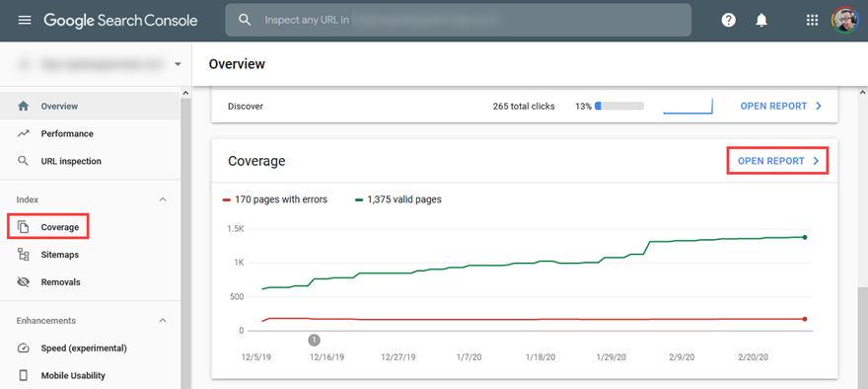Click the Overview page title
Screen dimensions: 868x389
237,64
